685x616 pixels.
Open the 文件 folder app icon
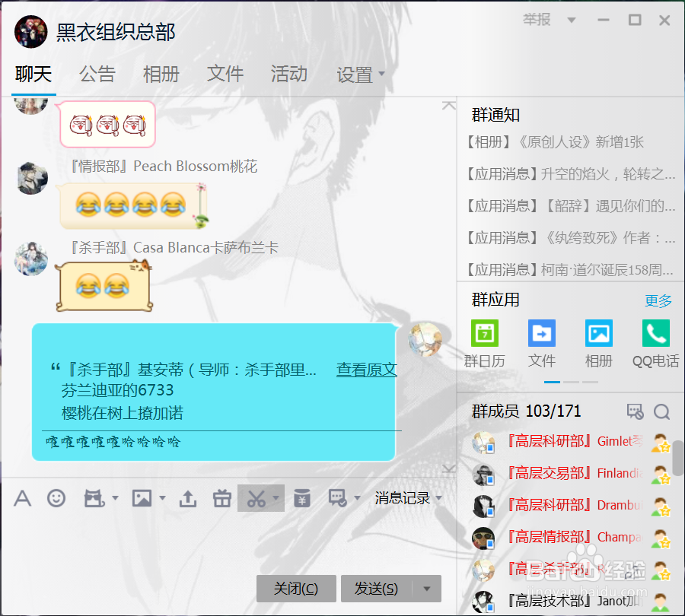point(542,333)
